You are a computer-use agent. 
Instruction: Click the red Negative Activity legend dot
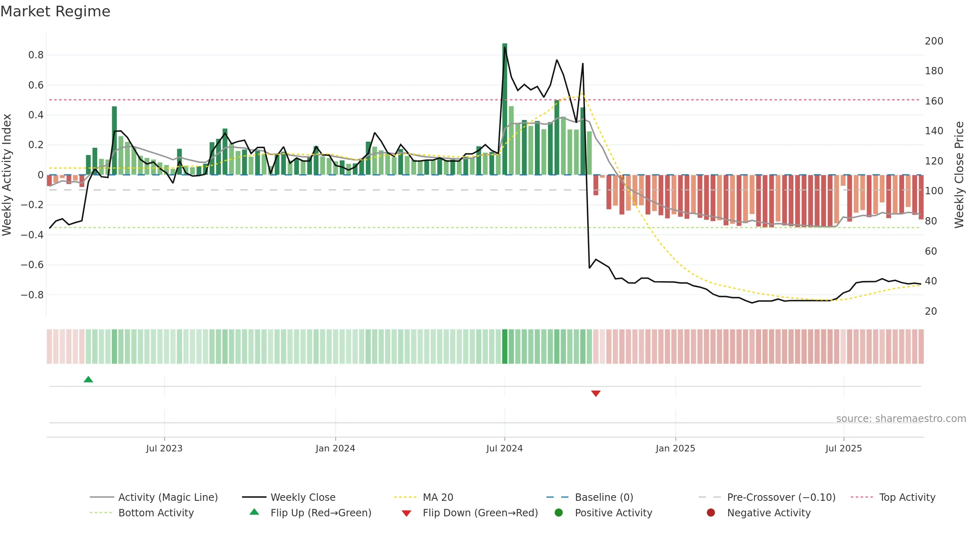[711, 513]
